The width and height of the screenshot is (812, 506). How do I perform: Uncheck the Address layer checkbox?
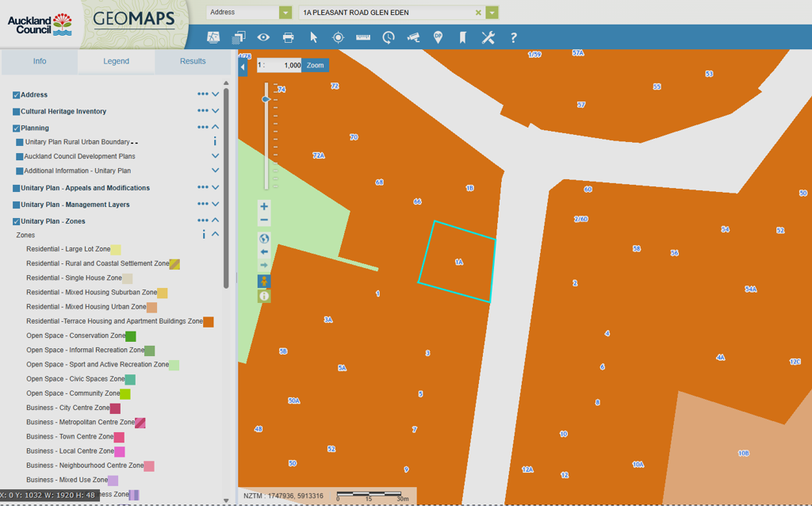[x=16, y=95]
